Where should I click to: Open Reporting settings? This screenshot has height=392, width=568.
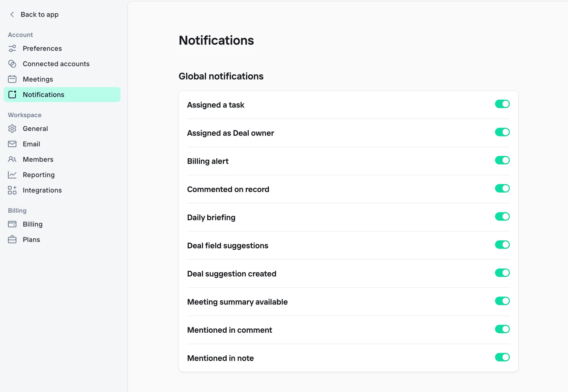[62, 175]
